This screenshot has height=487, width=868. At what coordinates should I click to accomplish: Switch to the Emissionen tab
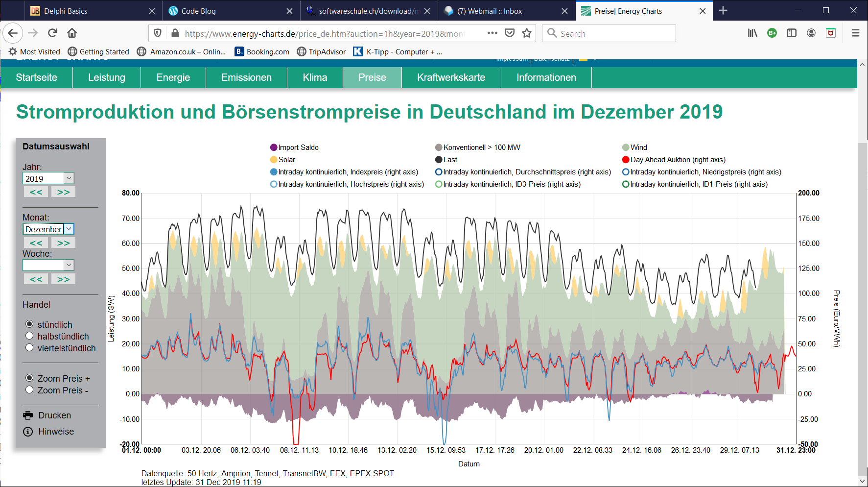click(x=246, y=77)
